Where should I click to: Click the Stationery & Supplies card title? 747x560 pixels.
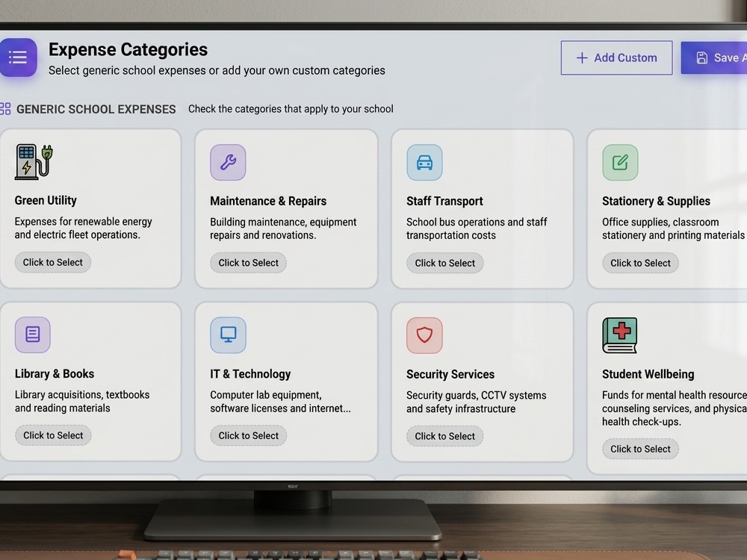[656, 201]
